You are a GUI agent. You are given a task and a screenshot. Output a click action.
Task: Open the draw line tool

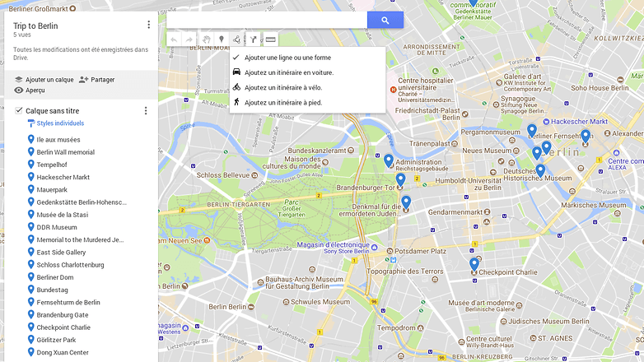pyautogui.click(x=236, y=39)
